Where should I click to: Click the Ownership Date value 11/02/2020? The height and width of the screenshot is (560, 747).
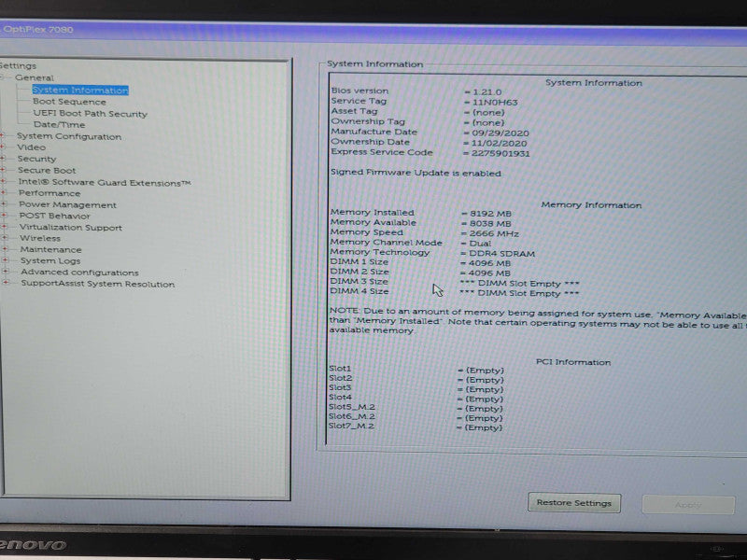pyautogui.click(x=499, y=144)
